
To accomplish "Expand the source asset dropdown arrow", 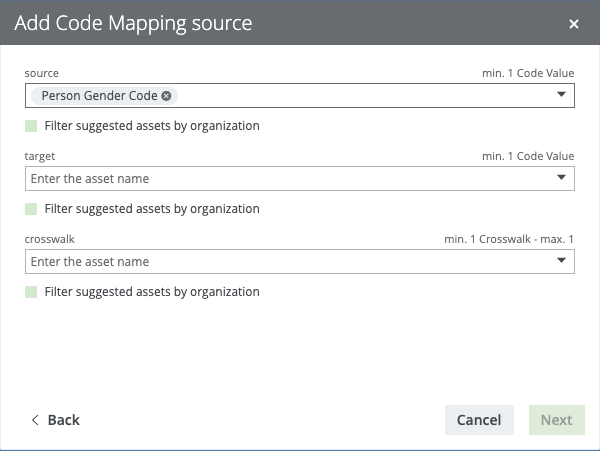I will point(561,96).
